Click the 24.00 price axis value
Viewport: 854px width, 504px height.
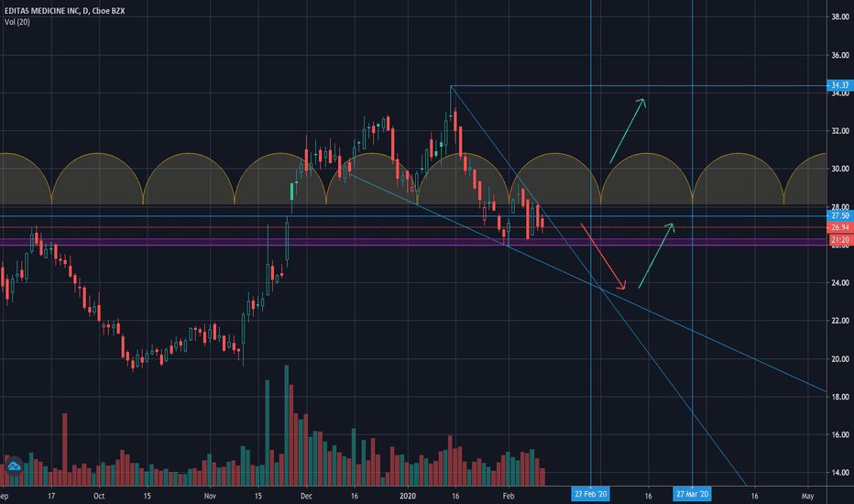click(840, 283)
